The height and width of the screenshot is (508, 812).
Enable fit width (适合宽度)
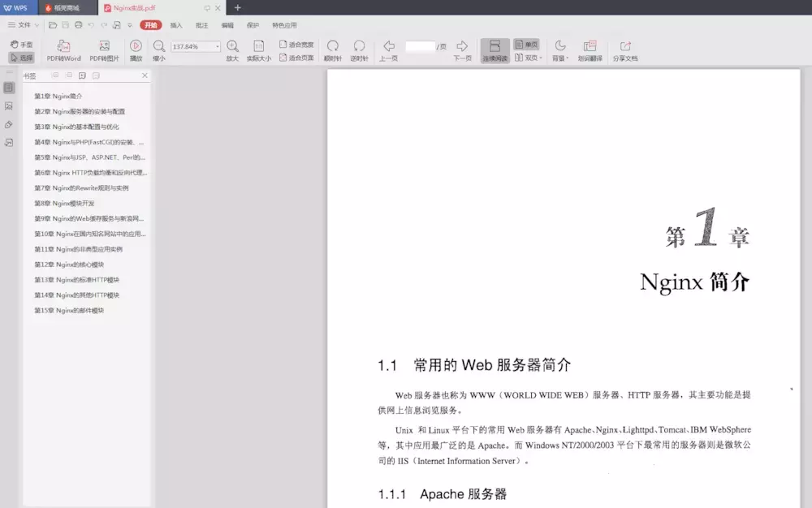click(296, 45)
